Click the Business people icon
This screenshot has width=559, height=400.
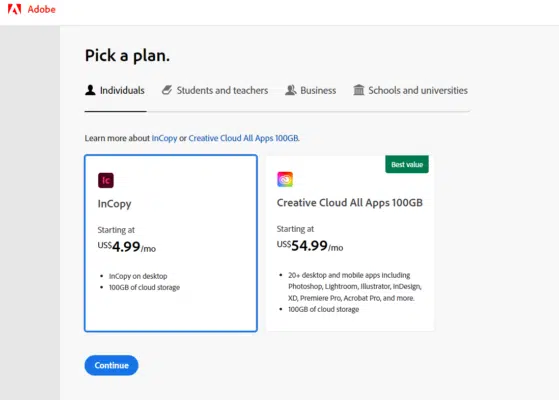tap(291, 90)
